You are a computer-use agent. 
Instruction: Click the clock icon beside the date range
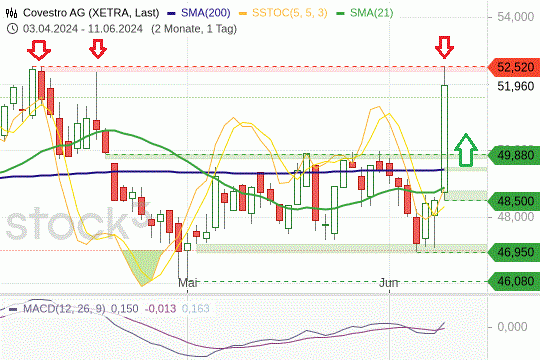pyautogui.click(x=12, y=29)
